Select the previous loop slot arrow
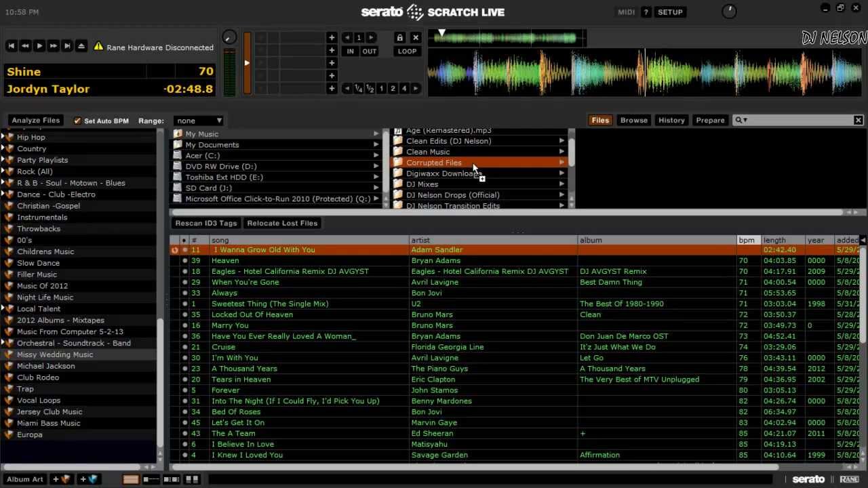The image size is (868, 488). 348,37
